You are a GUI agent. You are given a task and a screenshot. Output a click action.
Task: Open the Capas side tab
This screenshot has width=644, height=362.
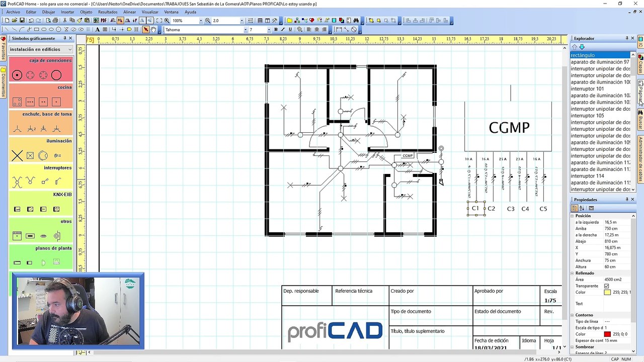click(x=640, y=64)
